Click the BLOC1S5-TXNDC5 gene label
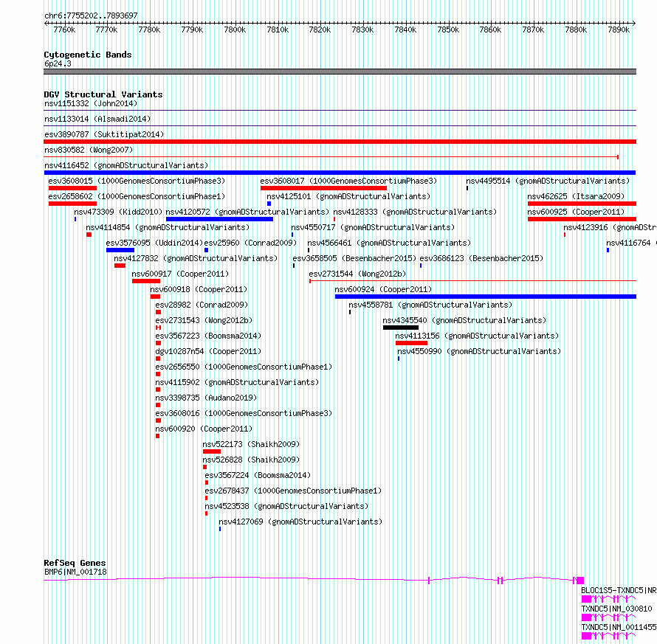The width and height of the screenshot is (657, 644). coord(619,590)
